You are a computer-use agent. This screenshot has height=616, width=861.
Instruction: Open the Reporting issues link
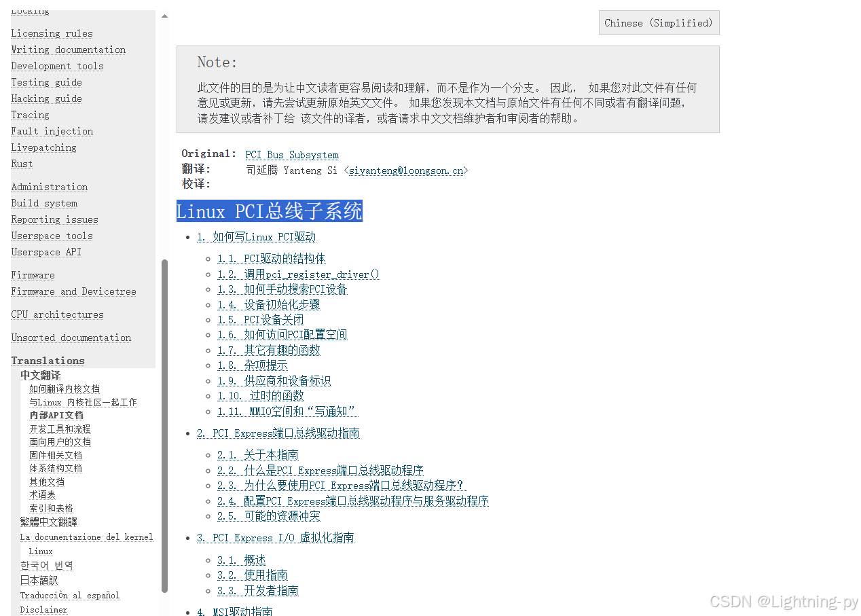coord(54,219)
